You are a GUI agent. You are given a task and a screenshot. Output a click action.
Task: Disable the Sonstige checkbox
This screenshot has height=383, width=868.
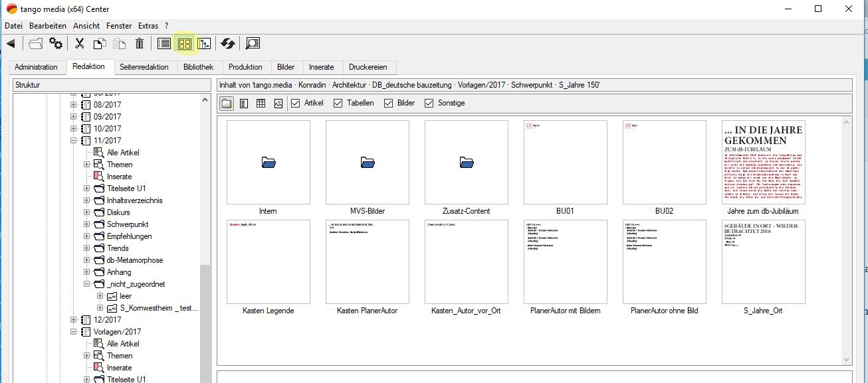(x=429, y=103)
